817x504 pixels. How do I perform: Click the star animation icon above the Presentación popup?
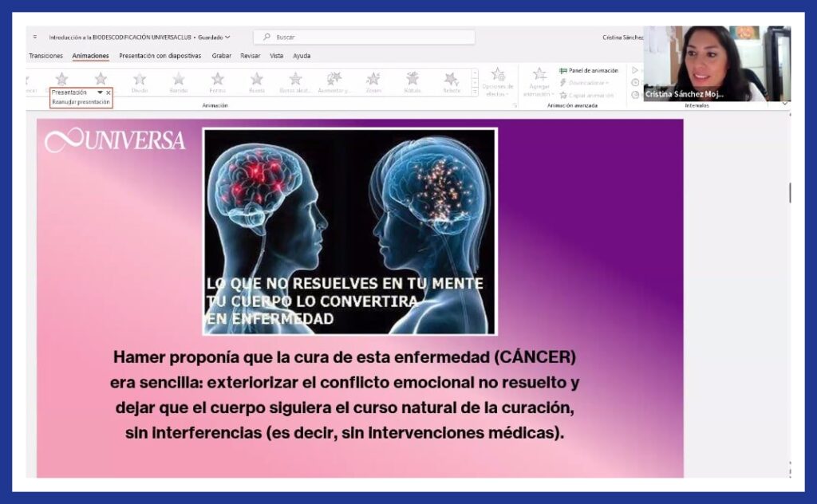pyautogui.click(x=62, y=79)
